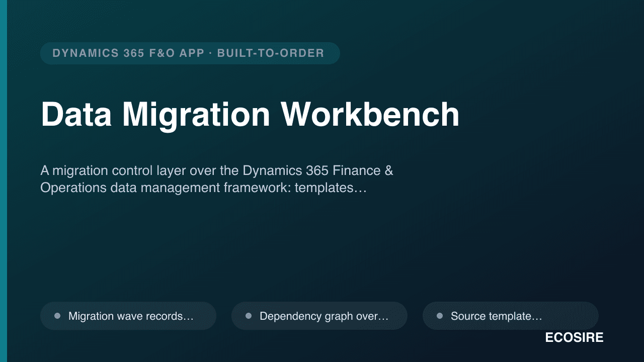The image size is (644, 362).
Task: Click the ECOSIRE brand name
Action: tap(574, 338)
